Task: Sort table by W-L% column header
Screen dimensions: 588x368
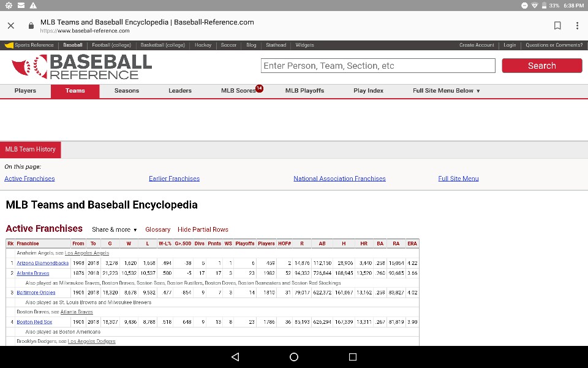Action: click(x=165, y=243)
